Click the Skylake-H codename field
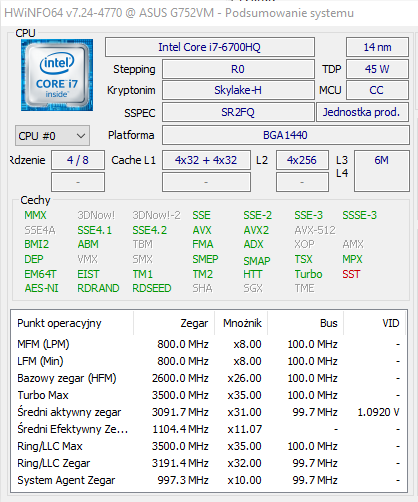Screen dimensions: 418x502 (x=238, y=90)
